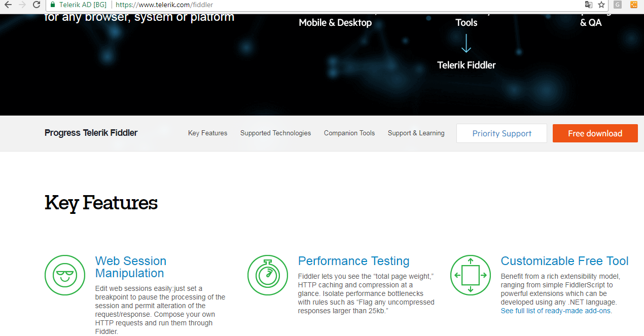Bookmark this page with the star icon
This screenshot has width=644, height=336.
point(601,5)
